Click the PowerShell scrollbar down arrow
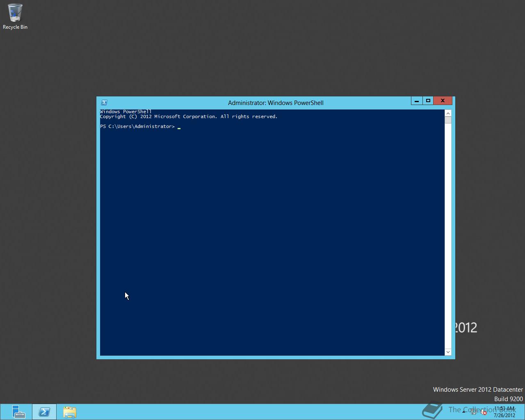525x420 pixels. point(448,352)
